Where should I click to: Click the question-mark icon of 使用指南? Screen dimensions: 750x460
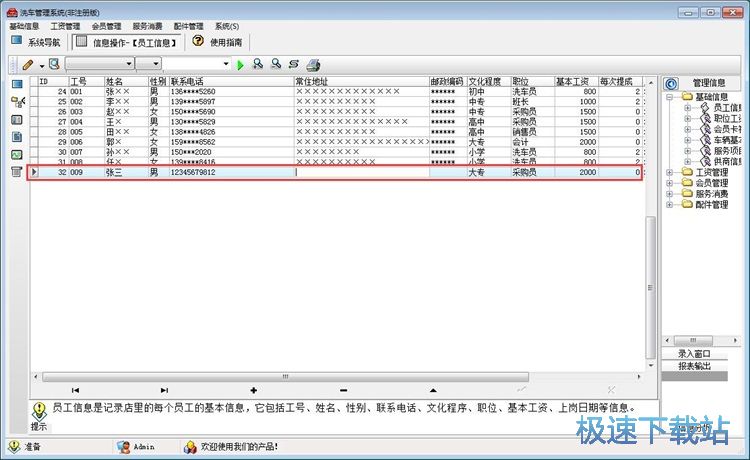pos(198,41)
